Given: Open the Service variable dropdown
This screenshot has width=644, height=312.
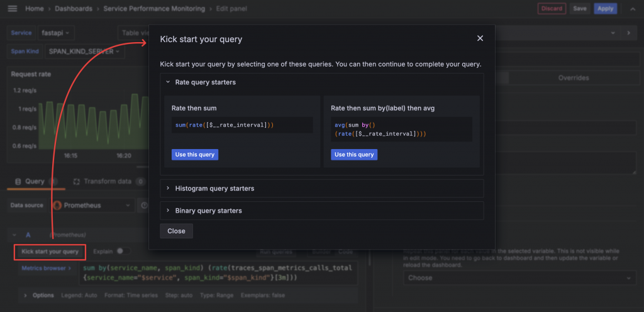Looking at the screenshot, I should tap(55, 32).
